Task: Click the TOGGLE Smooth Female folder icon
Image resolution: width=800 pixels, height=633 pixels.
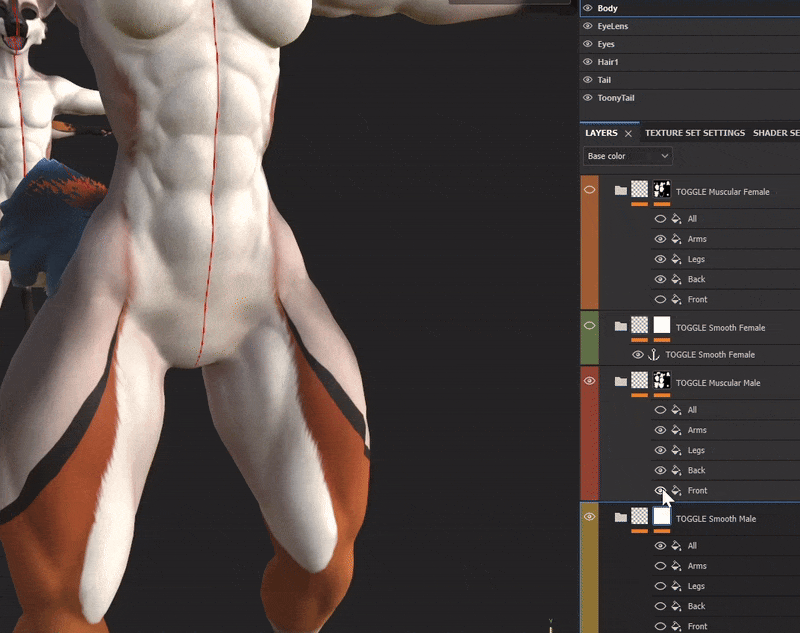Action: [x=620, y=326]
